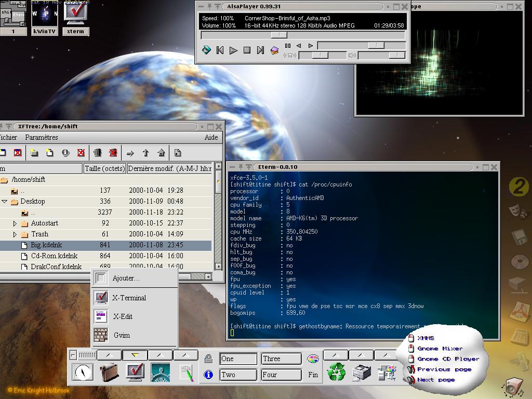Close popup with yellow arrow above terminal icon

(135, 355)
